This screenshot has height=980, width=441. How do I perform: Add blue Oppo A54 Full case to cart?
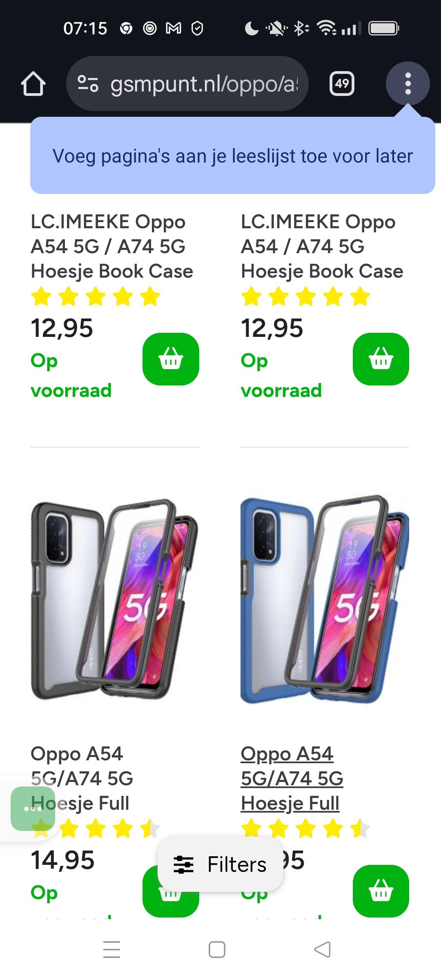[x=381, y=891]
